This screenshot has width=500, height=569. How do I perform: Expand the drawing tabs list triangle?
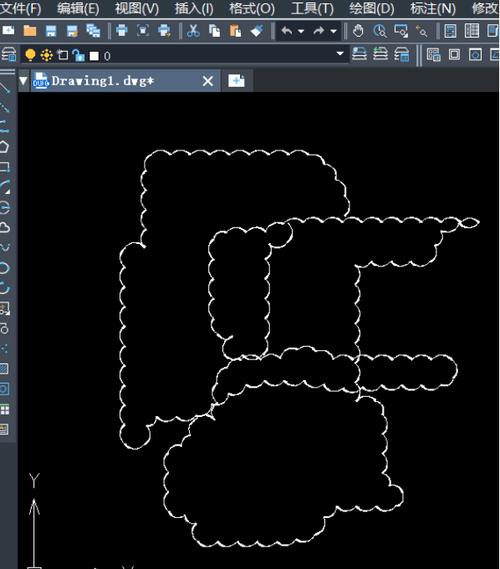click(x=23, y=81)
